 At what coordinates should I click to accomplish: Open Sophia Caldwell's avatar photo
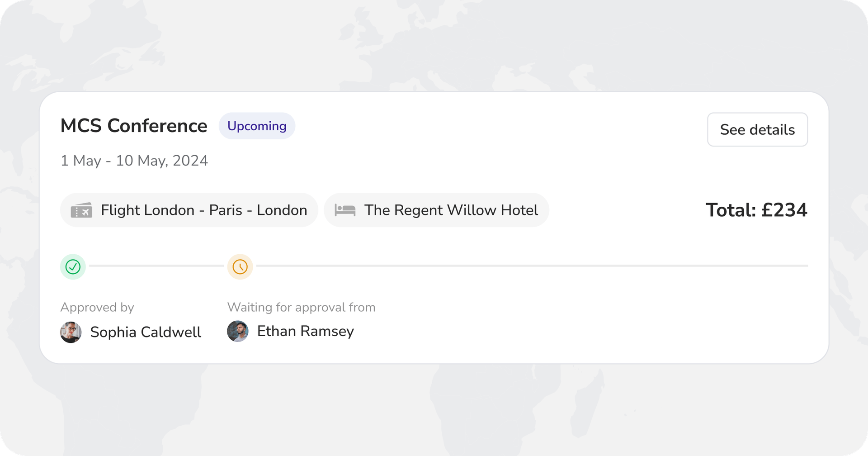point(71,332)
